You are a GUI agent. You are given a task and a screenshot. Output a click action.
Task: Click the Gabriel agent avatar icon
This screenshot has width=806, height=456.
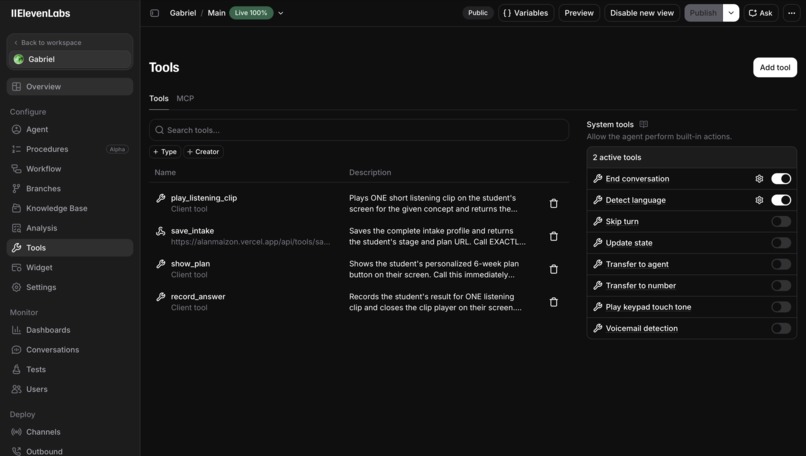point(19,59)
